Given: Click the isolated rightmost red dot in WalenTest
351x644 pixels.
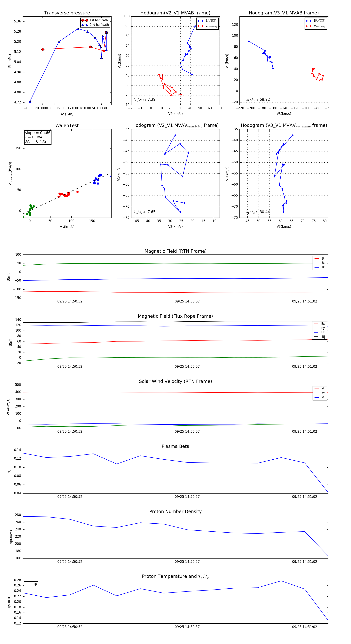Looking at the screenshot, I should (x=77, y=192).
